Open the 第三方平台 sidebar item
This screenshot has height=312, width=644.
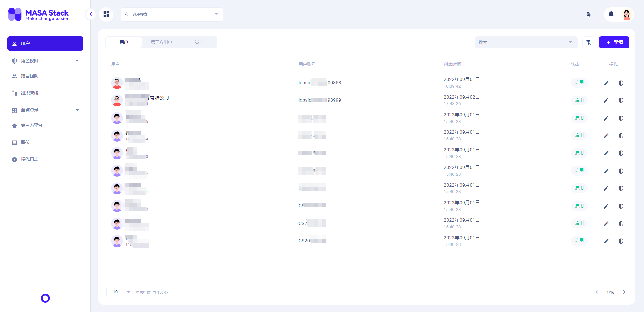[45, 126]
